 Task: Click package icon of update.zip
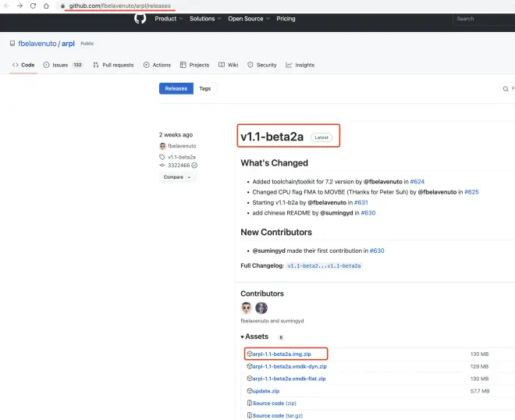[x=250, y=391]
